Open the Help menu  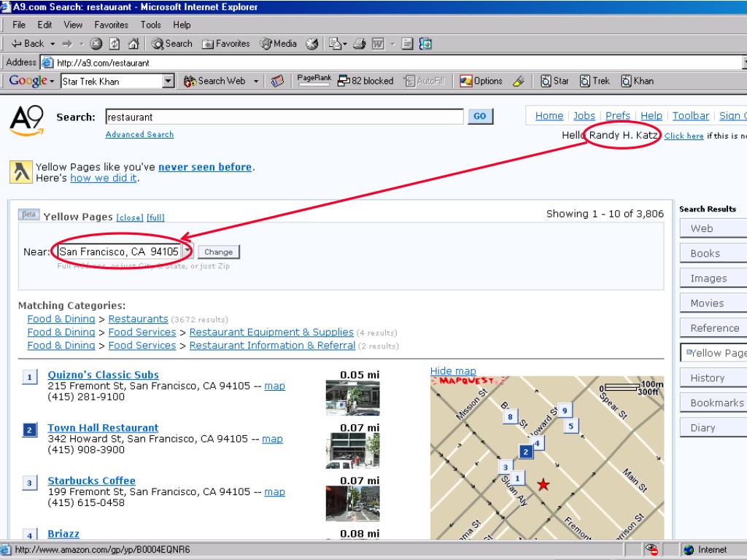coord(182,25)
